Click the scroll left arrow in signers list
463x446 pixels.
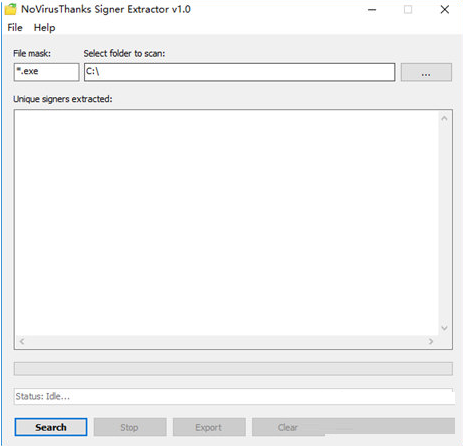point(22,341)
